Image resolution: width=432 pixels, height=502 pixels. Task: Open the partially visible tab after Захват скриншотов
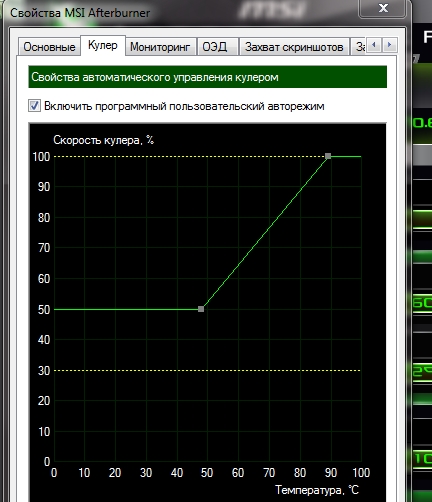pos(359,47)
